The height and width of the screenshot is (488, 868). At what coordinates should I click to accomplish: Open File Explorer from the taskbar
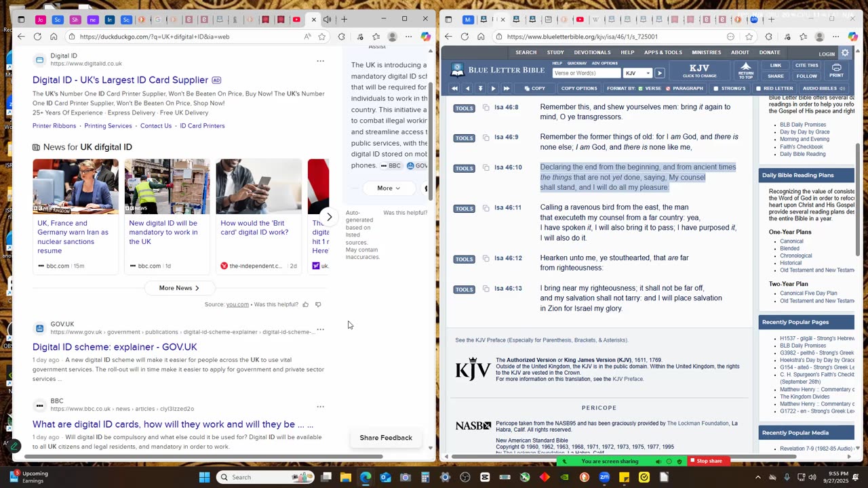coord(345,477)
